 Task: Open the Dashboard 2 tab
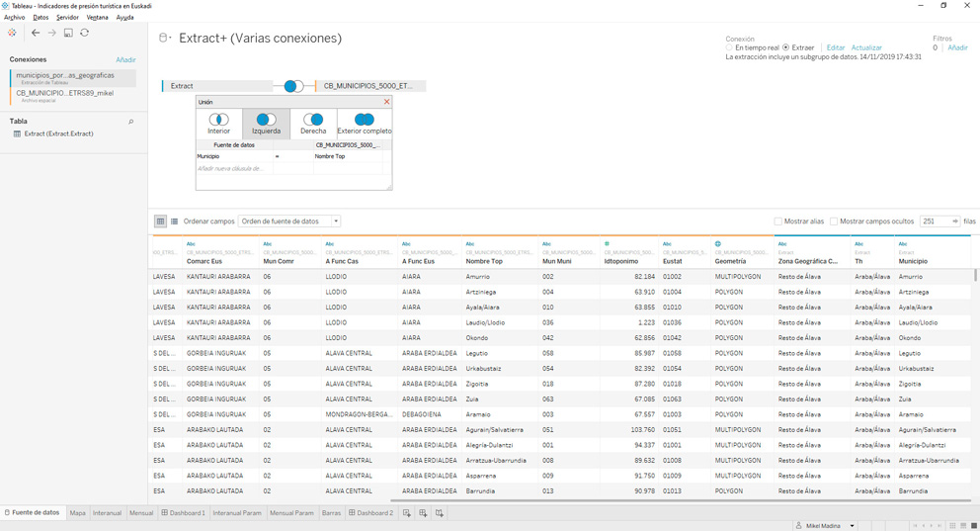point(371,513)
